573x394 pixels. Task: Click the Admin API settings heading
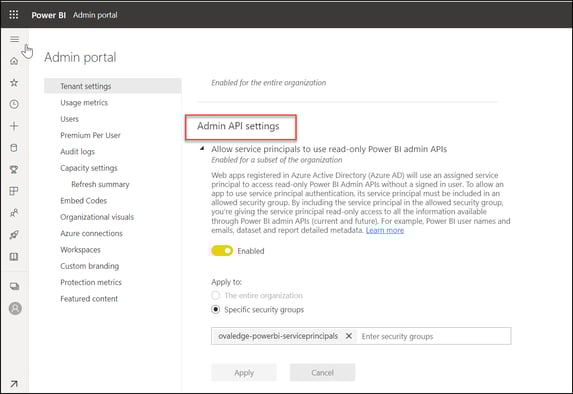(238, 126)
